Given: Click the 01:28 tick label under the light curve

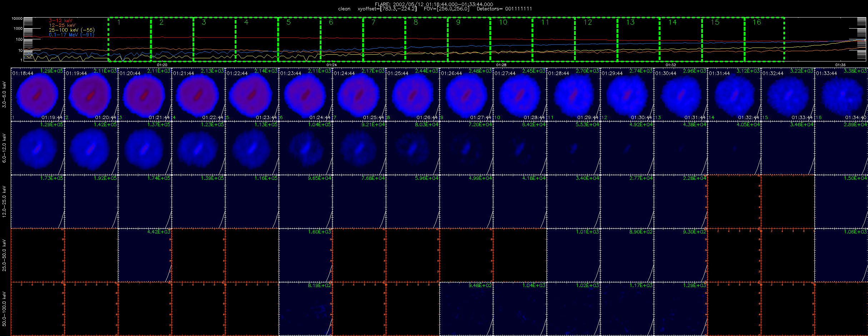Looking at the screenshot, I should point(501,65).
